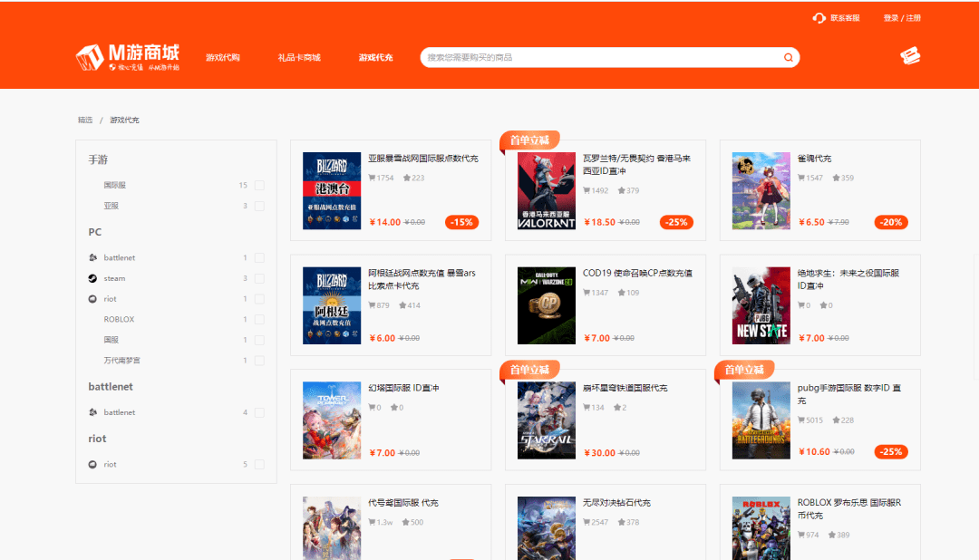Select the riot platform icon under PC

(92, 298)
